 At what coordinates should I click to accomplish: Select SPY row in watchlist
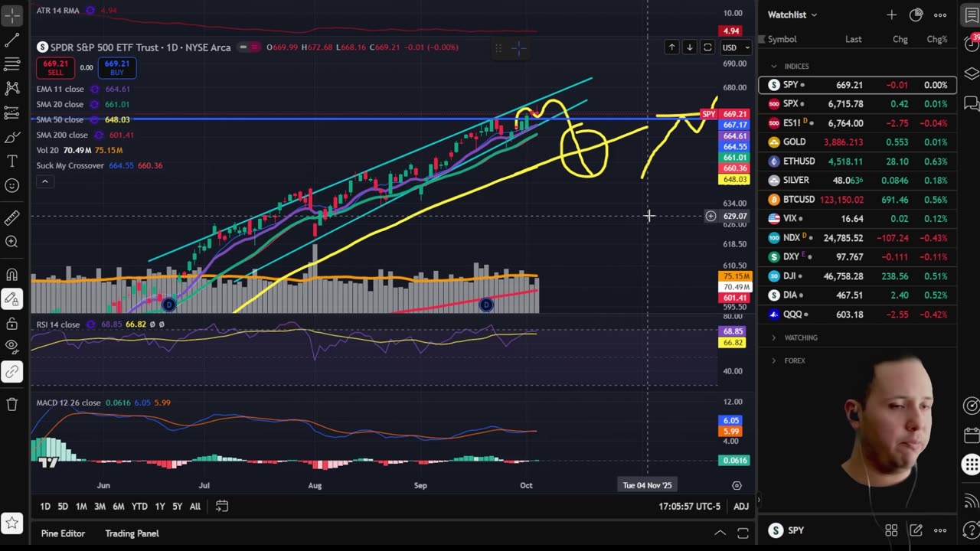(857, 85)
